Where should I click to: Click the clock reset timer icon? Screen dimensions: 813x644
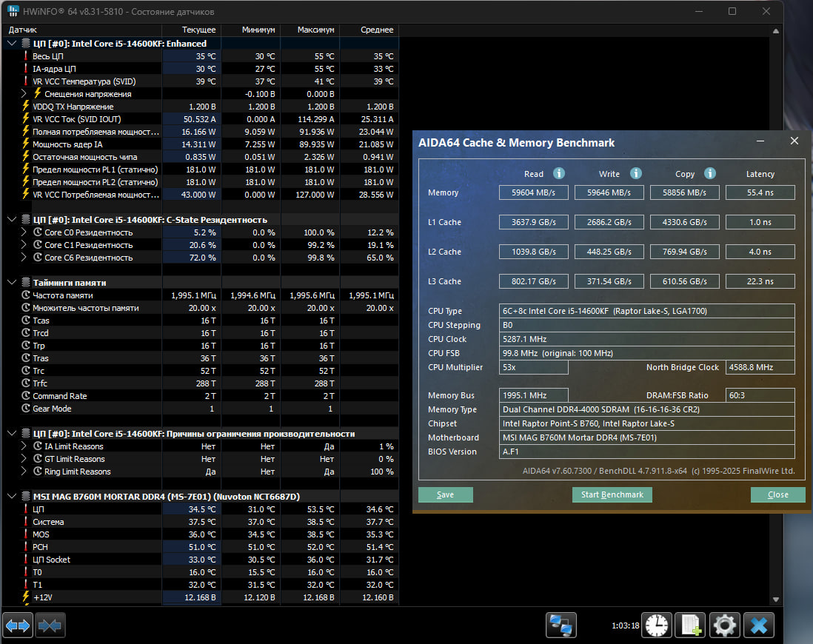click(657, 625)
